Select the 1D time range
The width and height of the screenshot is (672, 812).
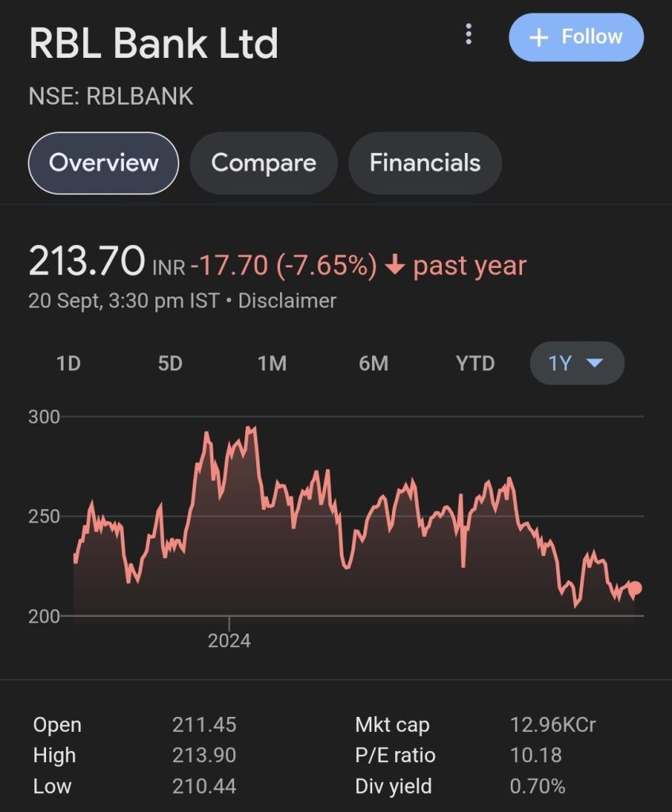pyautogui.click(x=68, y=363)
